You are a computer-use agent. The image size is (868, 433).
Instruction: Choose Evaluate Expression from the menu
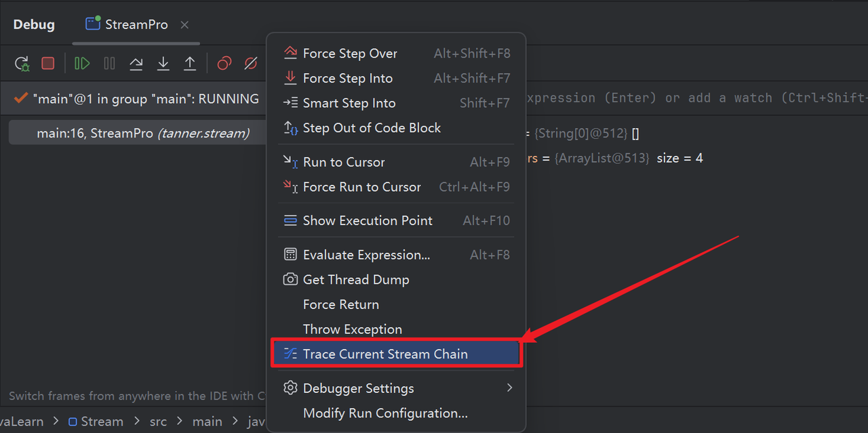pyautogui.click(x=366, y=255)
